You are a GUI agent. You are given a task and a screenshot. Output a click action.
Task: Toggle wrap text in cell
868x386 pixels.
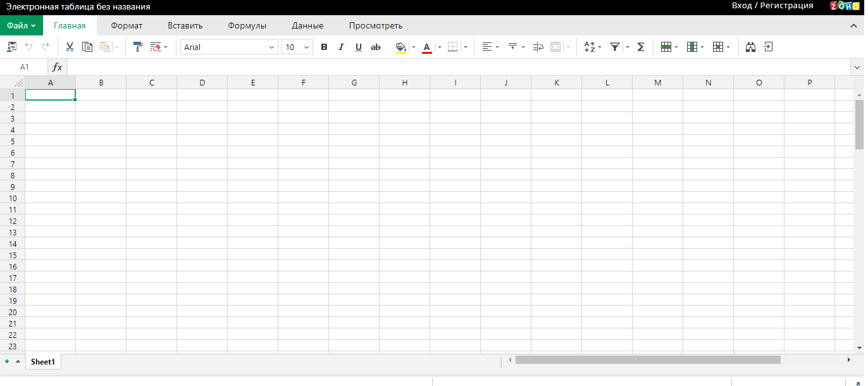(x=538, y=47)
